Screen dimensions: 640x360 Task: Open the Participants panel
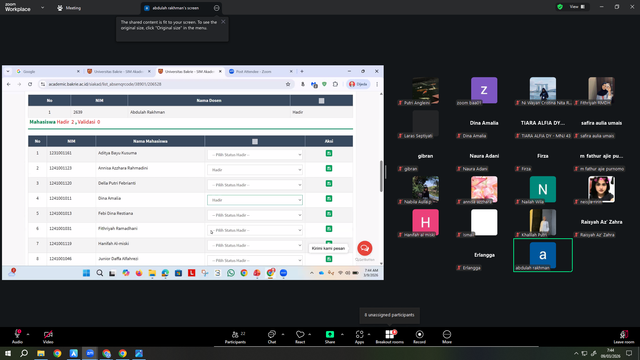coord(236,337)
